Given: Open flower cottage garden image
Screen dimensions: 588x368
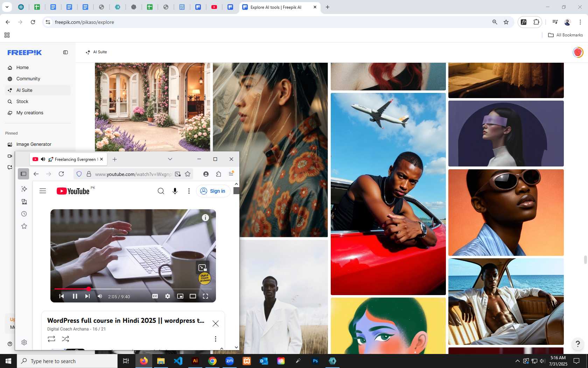Looking at the screenshot, I should click(152, 107).
